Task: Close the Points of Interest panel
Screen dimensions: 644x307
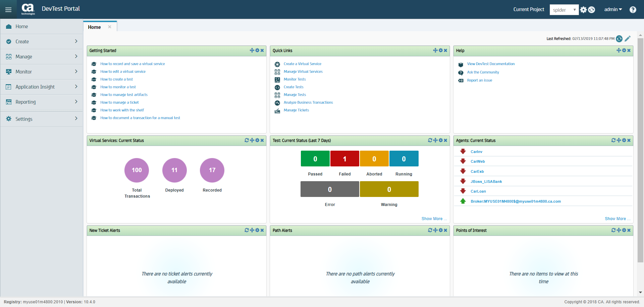Action: [x=629, y=230]
